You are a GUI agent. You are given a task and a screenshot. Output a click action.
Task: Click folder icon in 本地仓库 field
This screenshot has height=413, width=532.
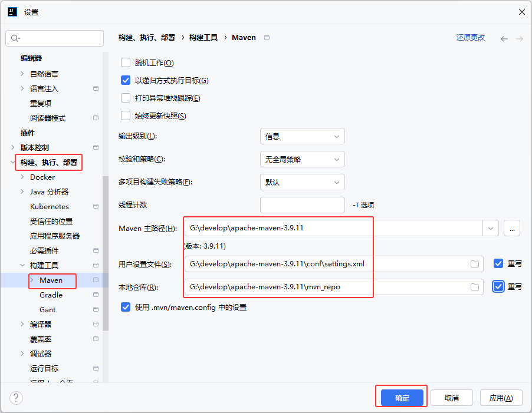click(x=474, y=287)
